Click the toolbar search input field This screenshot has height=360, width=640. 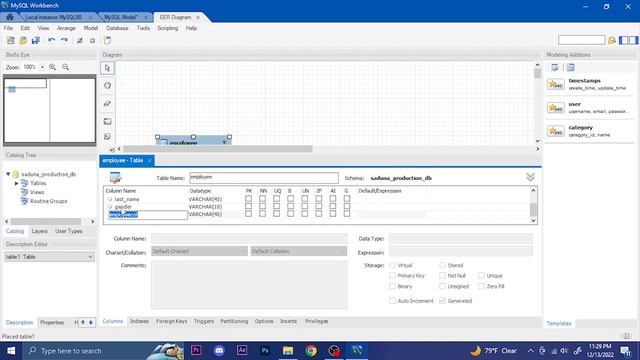click(x=581, y=40)
